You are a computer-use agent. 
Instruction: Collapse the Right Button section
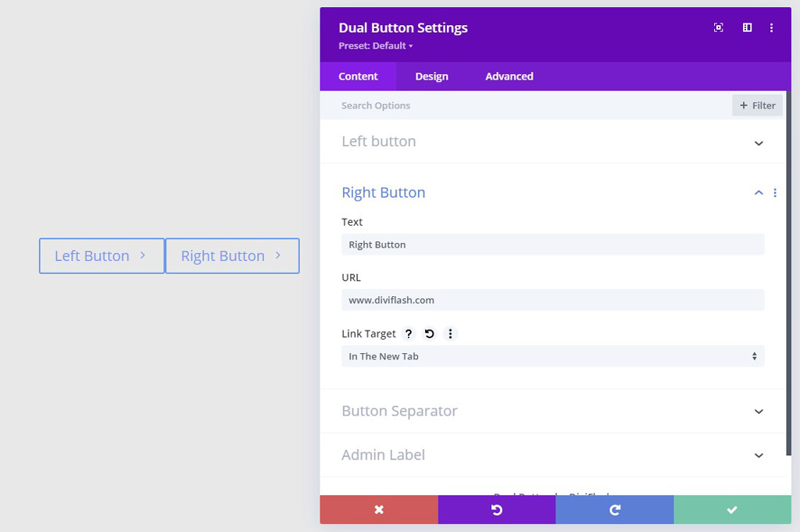(x=759, y=193)
